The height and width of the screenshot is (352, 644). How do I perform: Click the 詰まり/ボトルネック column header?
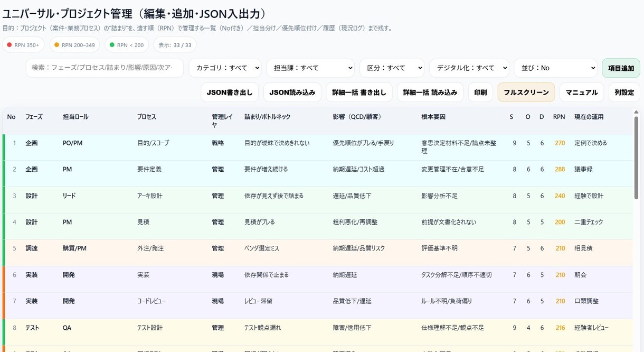tap(268, 117)
